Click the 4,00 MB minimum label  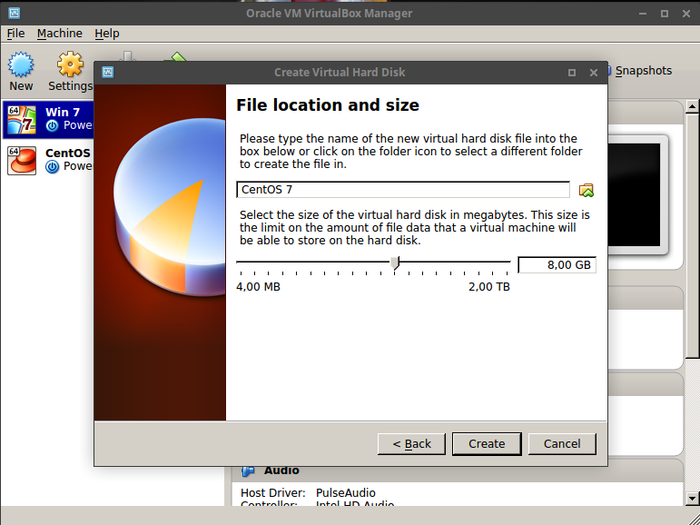pos(258,287)
